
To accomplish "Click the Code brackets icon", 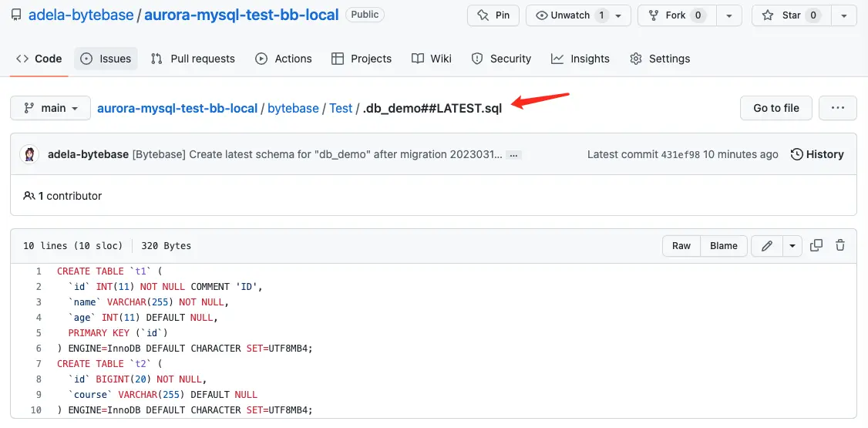I will coord(22,59).
